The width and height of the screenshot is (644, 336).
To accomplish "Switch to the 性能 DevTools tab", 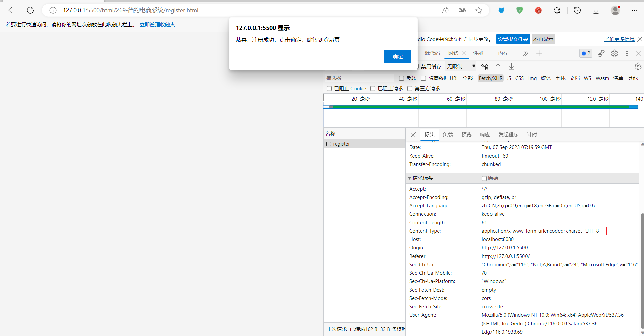I will [478, 53].
